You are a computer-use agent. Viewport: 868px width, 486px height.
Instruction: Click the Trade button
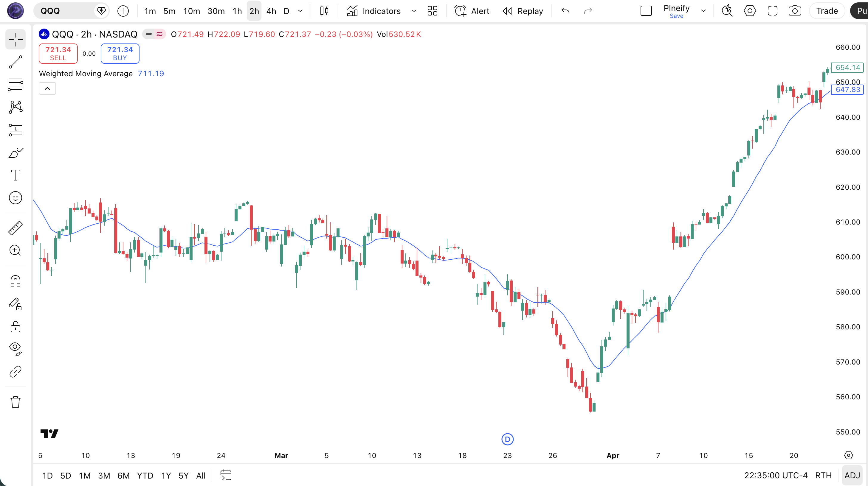(827, 11)
